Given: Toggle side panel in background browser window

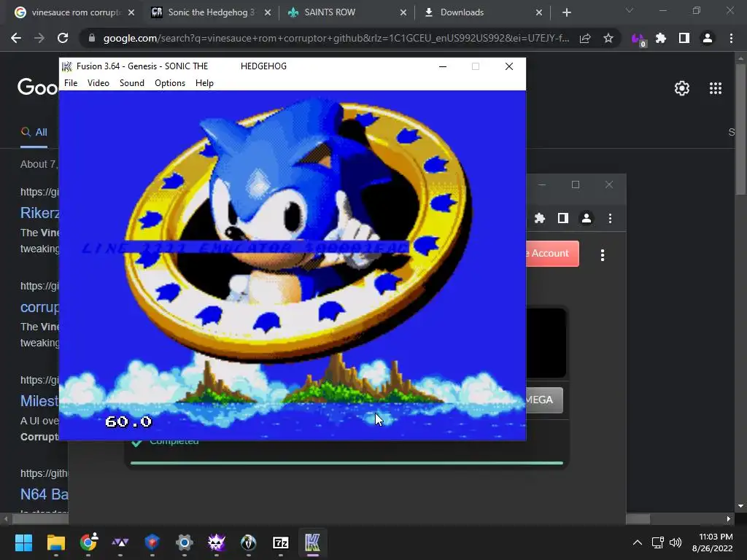Looking at the screenshot, I should [562, 218].
